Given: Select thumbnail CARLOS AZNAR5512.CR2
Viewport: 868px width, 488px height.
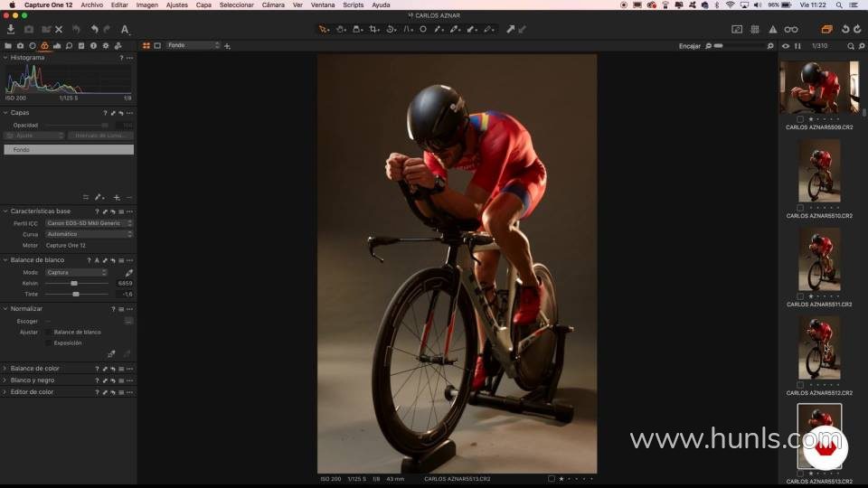Looking at the screenshot, I should point(819,347).
